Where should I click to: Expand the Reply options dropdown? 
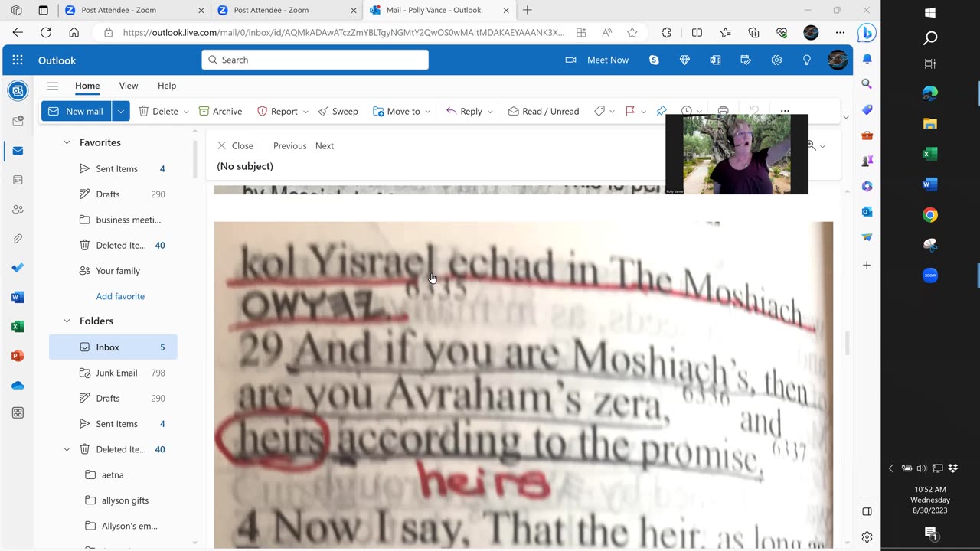coord(490,112)
